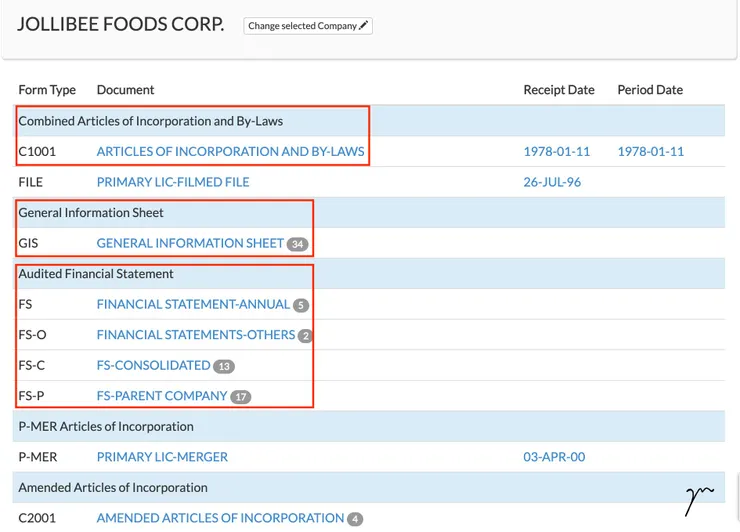Image resolution: width=740 pixels, height=532 pixels.
Task: Click the 1978-01-11 receipt date
Action: 556,151
